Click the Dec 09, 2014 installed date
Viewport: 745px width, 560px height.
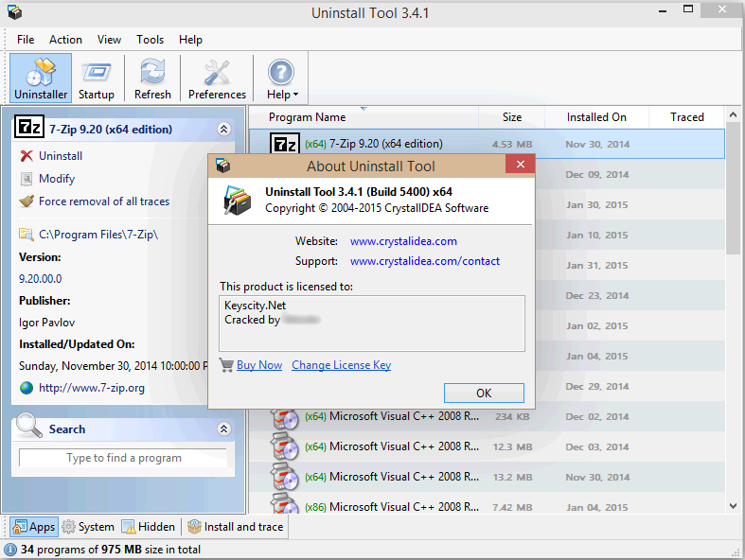click(x=597, y=174)
